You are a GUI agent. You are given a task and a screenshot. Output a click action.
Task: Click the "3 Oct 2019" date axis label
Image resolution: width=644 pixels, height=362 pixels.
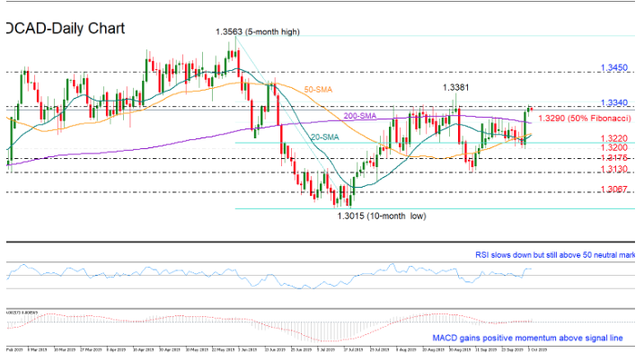pos(537,349)
